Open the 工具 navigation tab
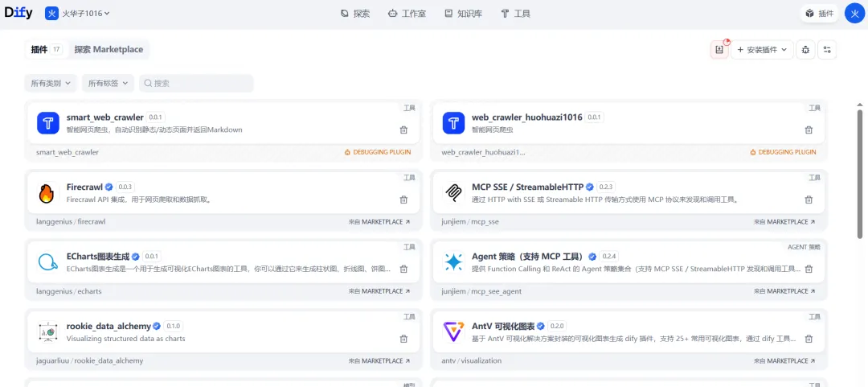This screenshot has height=387, width=868. pyautogui.click(x=515, y=14)
